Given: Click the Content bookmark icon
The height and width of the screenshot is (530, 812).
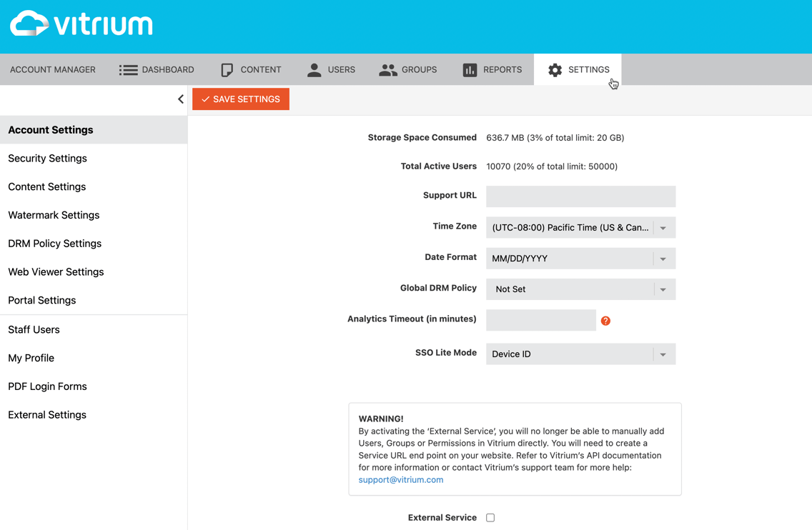Looking at the screenshot, I should [x=227, y=69].
